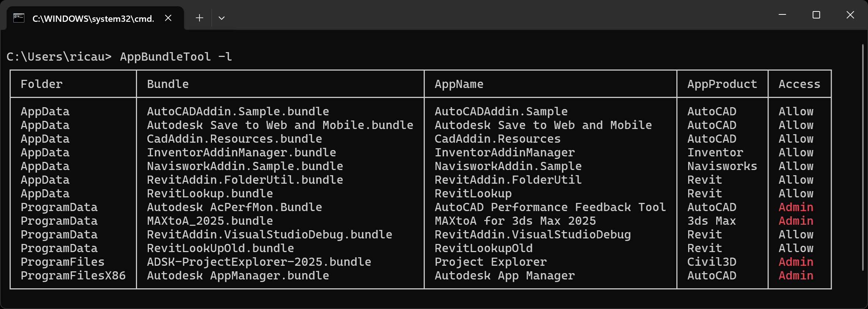This screenshot has width=868, height=309.
Task: Click the AppBundleTool -l command text
Action: (175, 56)
